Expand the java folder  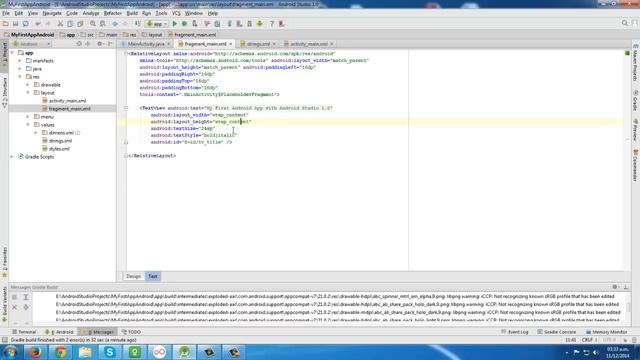tap(20, 69)
